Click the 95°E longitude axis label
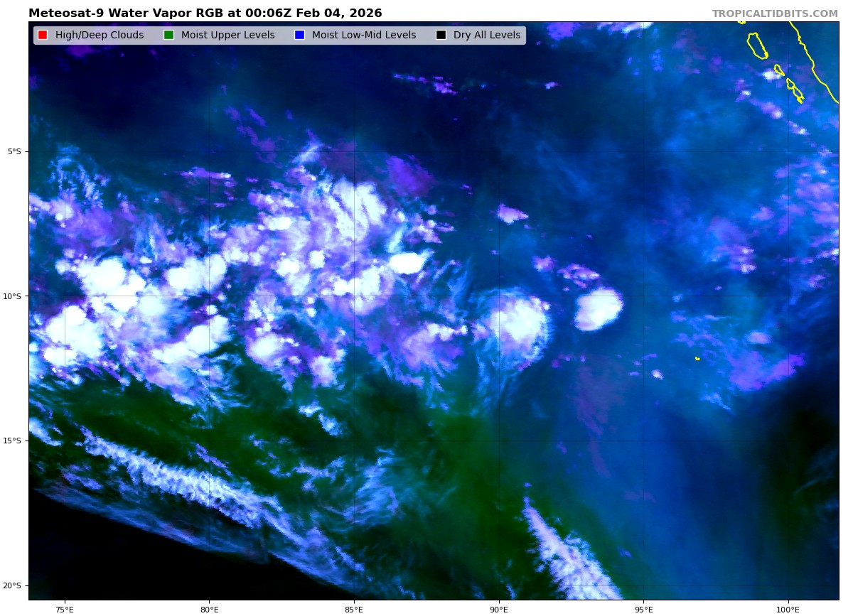This screenshot has height=616, width=853. pos(643,609)
